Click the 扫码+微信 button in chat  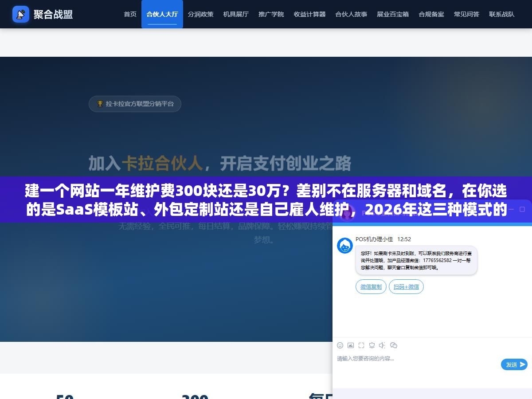tap(406, 287)
